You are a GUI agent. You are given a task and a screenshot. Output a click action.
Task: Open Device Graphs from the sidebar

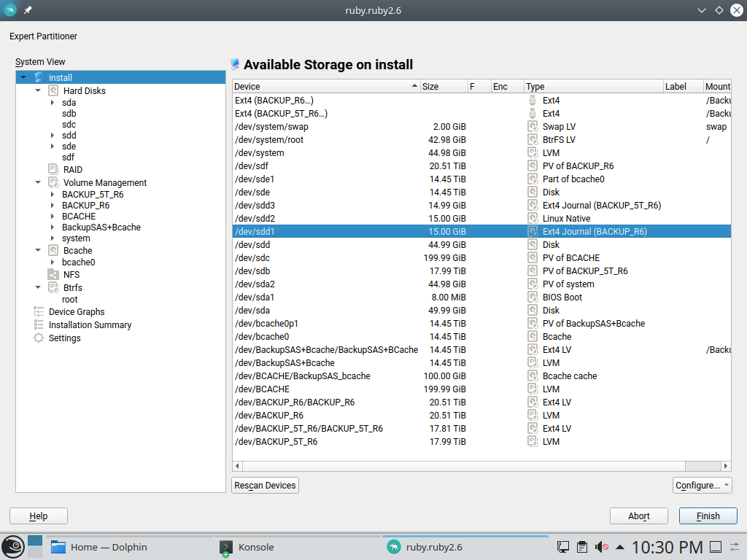(77, 311)
